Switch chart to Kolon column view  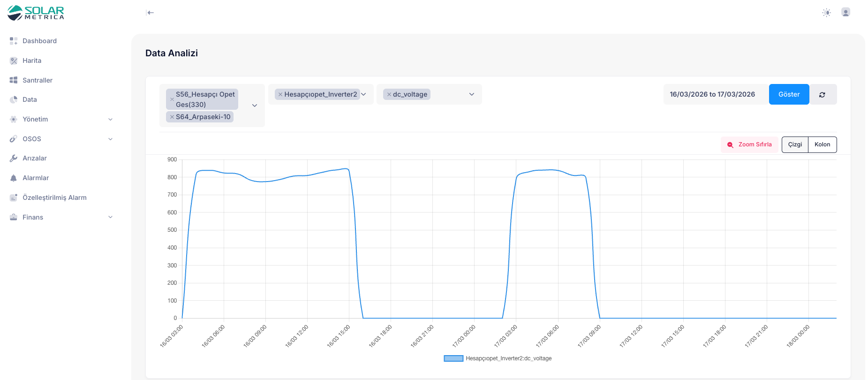click(822, 144)
